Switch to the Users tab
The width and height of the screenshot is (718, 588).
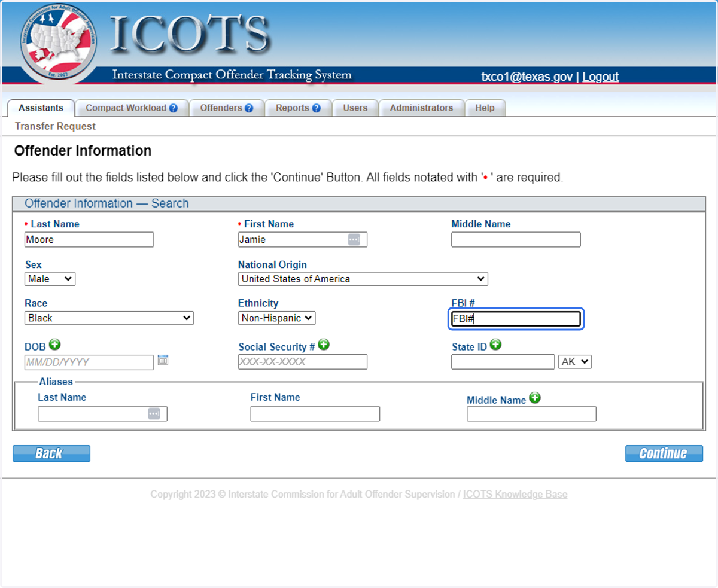(x=355, y=108)
